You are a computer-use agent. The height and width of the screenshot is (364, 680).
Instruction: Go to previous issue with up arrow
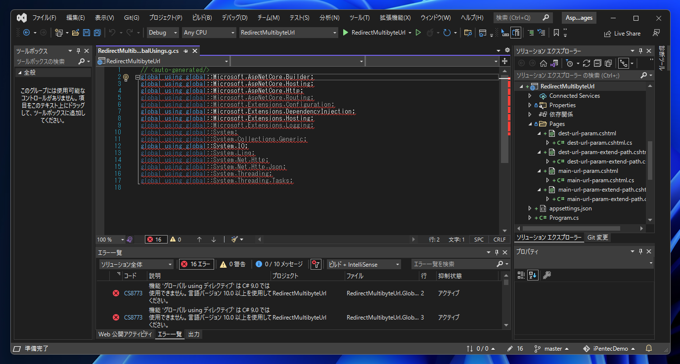tap(199, 239)
